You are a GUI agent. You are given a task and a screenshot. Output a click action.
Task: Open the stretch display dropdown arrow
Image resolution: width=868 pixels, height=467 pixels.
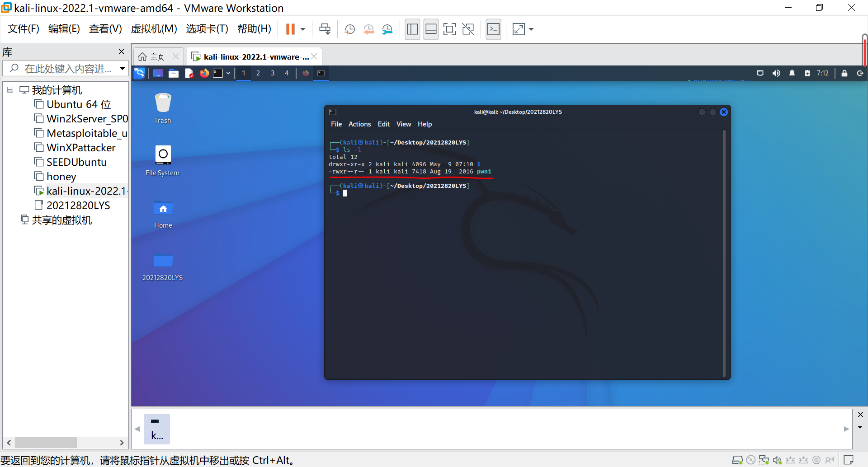(x=531, y=29)
